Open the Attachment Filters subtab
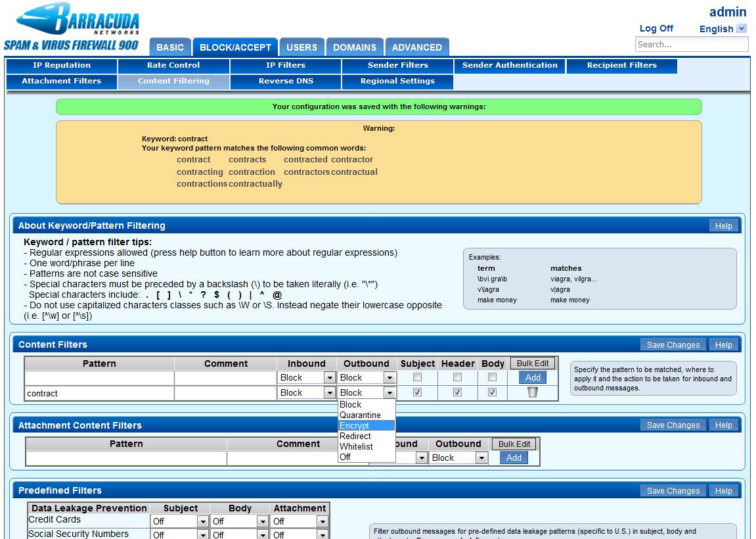Viewport: 756px width, 539px height. 62,82
